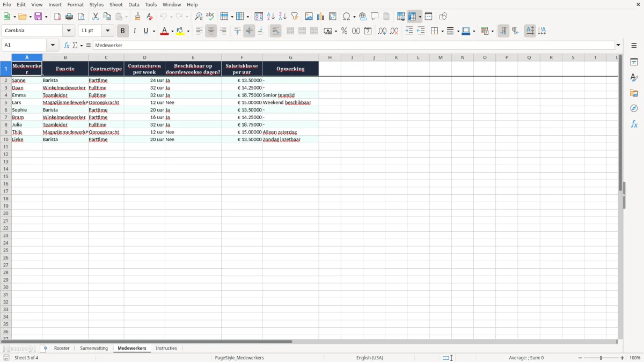This screenshot has height=362, width=644.
Task: Open Print Preview
Action: click(x=81, y=17)
